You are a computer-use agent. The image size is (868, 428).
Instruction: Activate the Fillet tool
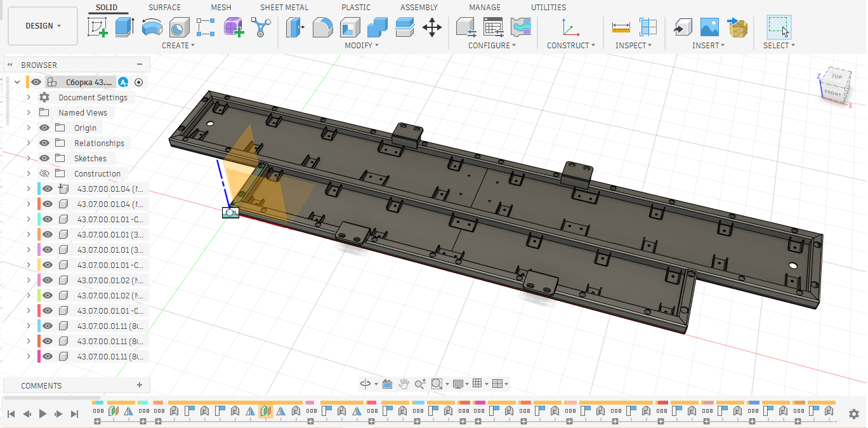(x=323, y=27)
